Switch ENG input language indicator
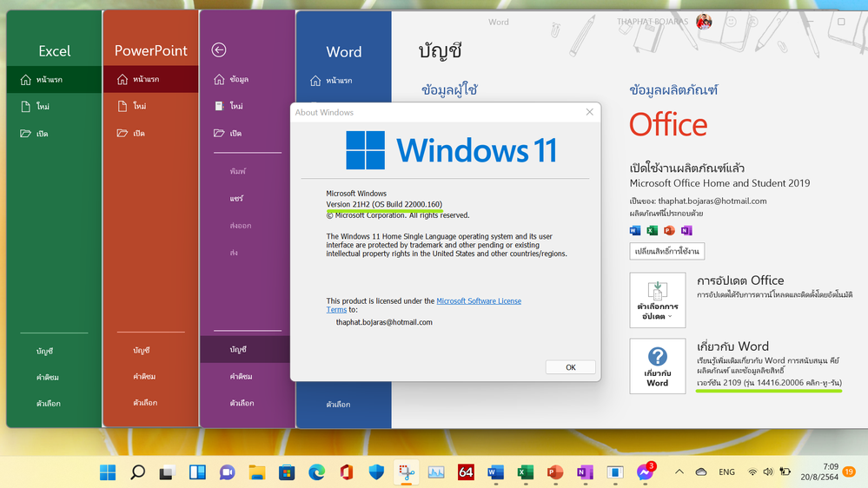 pos(727,472)
